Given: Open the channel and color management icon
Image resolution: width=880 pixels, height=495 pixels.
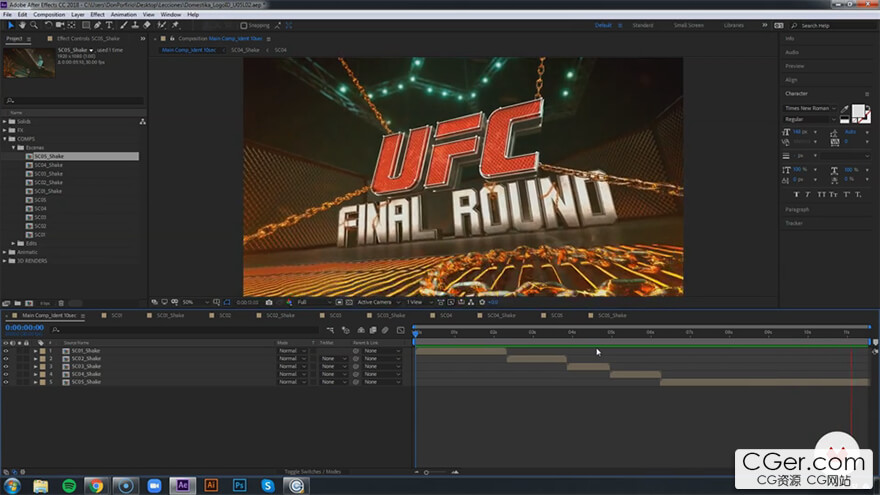Looking at the screenshot, I should pos(289,302).
